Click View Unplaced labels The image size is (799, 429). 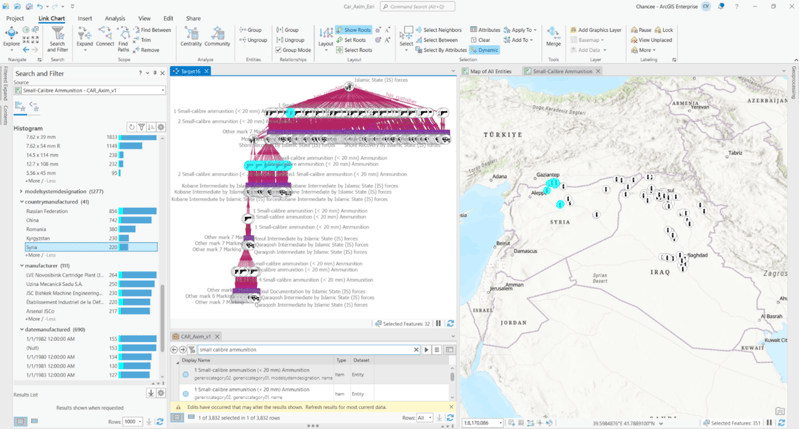click(x=651, y=40)
